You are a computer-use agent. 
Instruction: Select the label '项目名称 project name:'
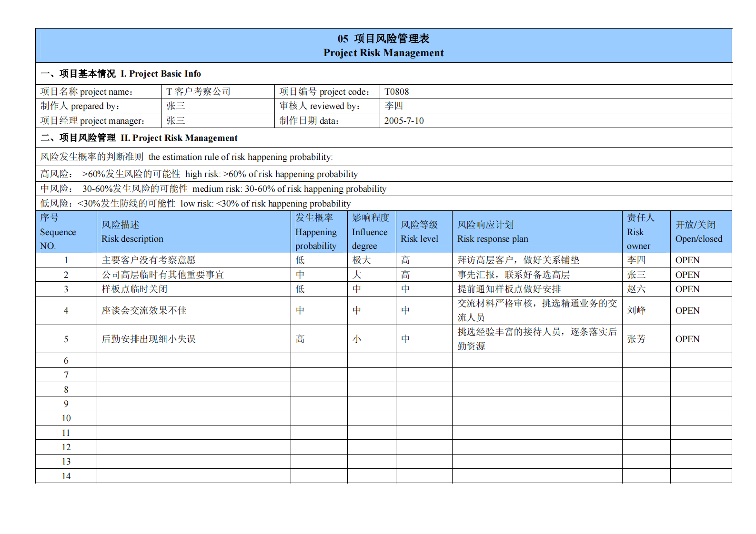[87, 92]
